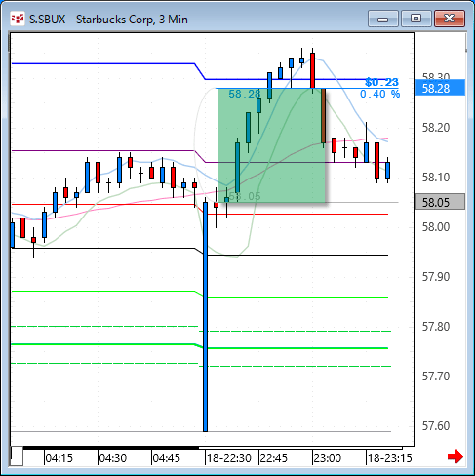
Task: Minimize the S.SBUX chart window
Action: (383, 19)
